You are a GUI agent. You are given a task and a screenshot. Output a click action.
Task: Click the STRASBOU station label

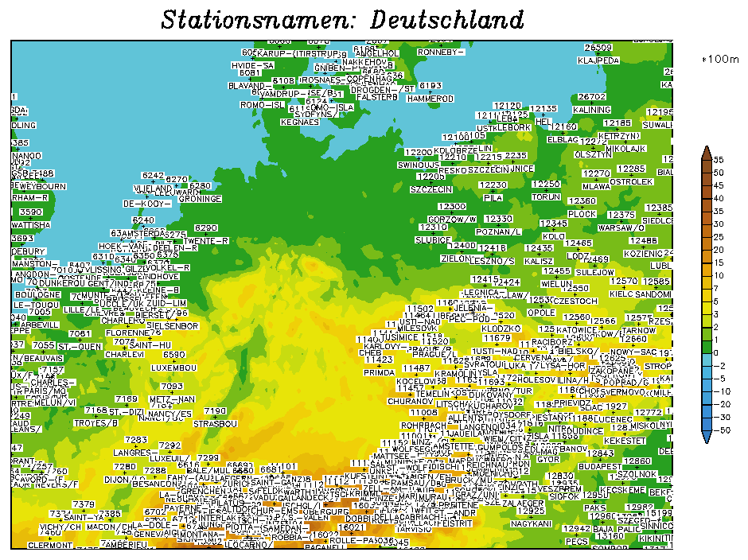pos(215,424)
